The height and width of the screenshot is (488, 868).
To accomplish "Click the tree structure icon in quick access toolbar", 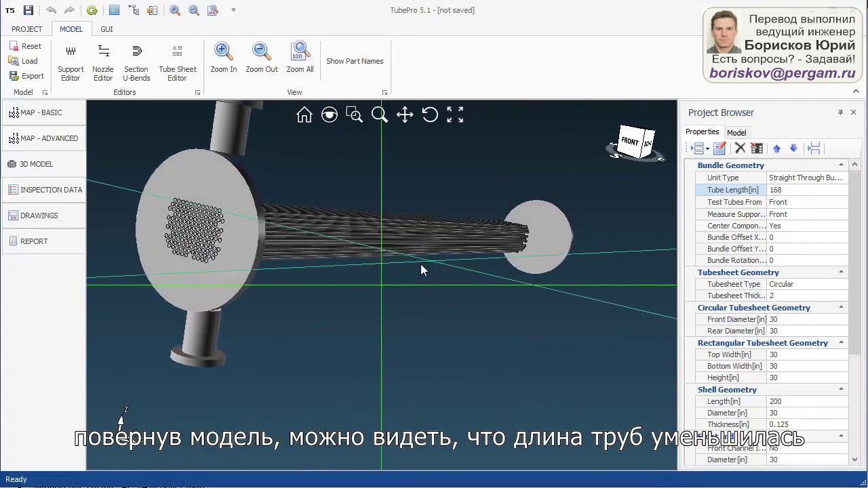I will 133,10.
